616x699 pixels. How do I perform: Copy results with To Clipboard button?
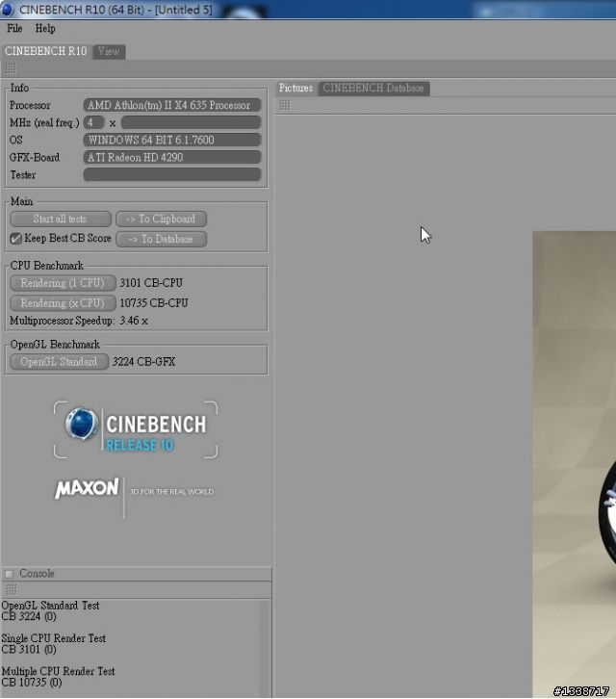(x=161, y=219)
